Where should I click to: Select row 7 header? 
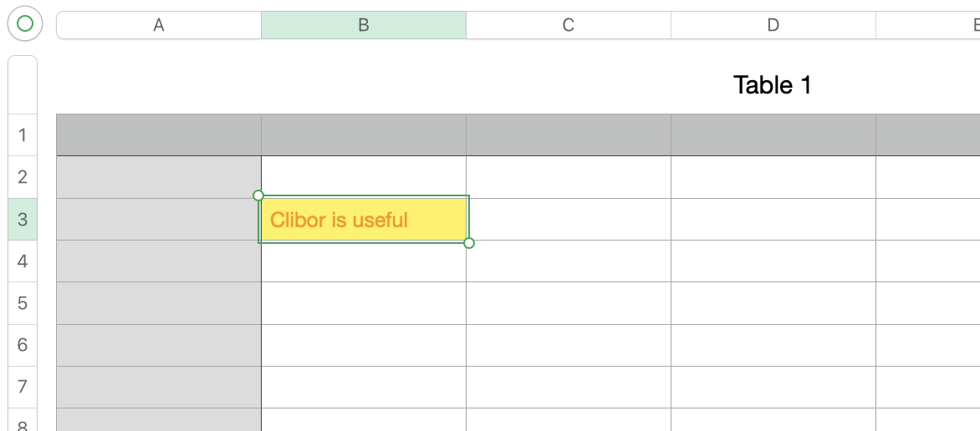click(x=23, y=388)
